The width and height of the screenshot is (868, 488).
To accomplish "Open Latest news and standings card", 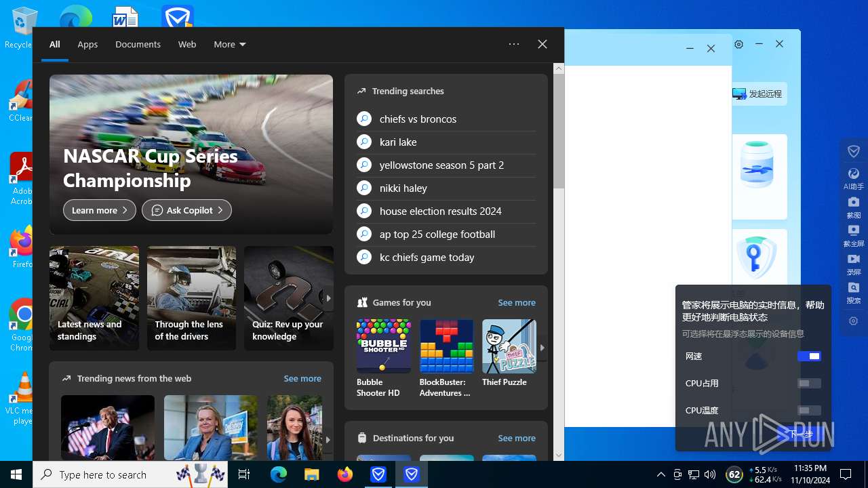I will [x=94, y=298].
